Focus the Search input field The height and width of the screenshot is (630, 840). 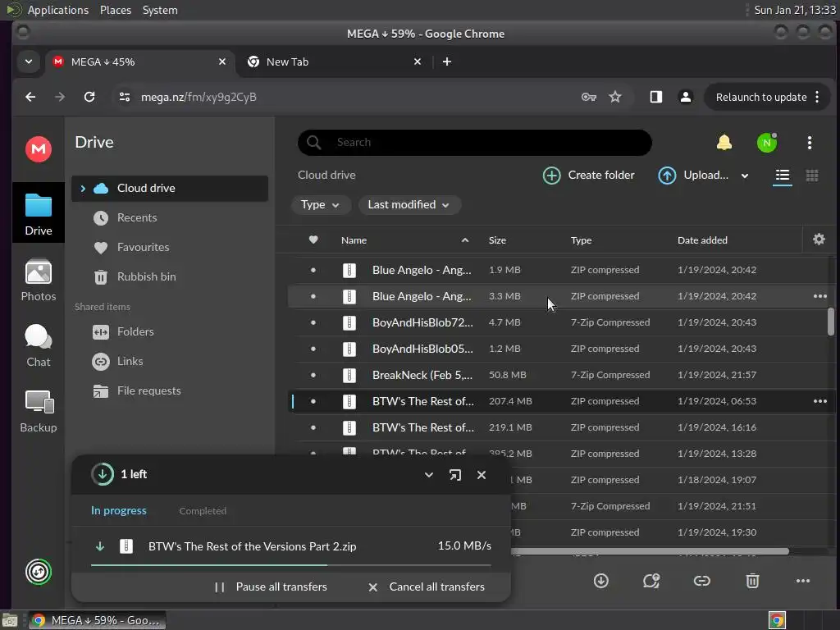(x=475, y=143)
